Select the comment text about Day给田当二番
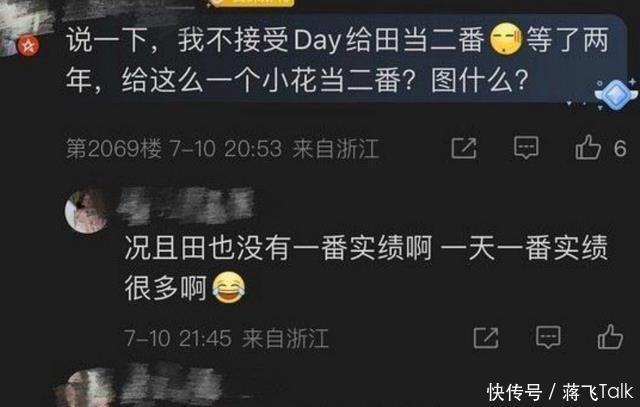The height and width of the screenshot is (407, 640). 337,60
